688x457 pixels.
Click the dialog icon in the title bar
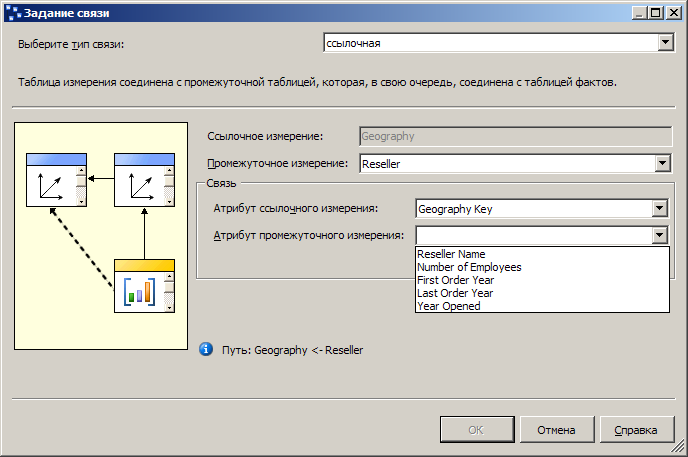click(x=13, y=13)
